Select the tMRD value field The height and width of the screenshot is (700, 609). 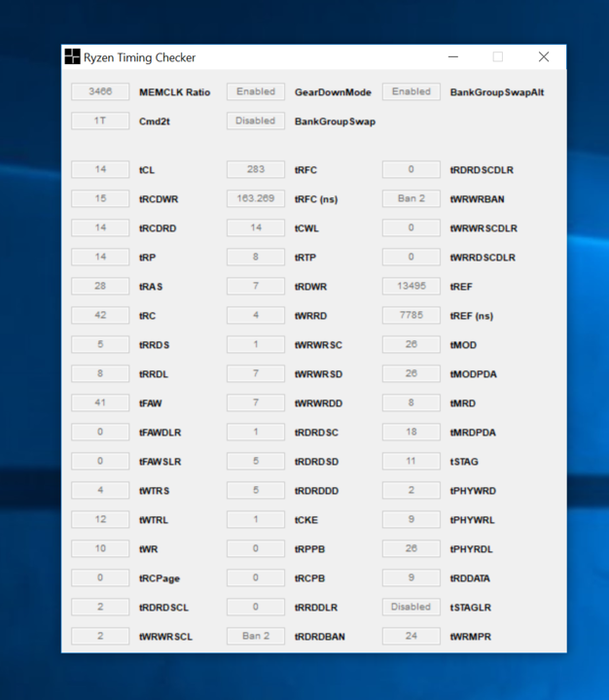coord(412,402)
